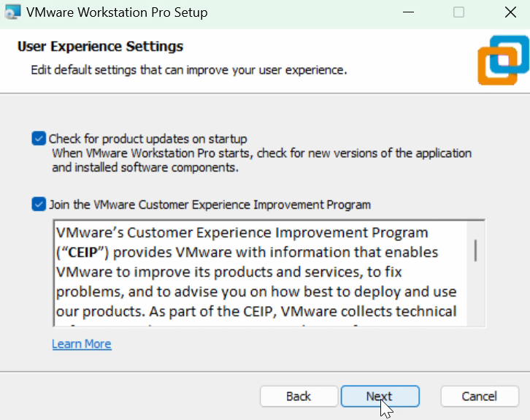Open the Learn More link
The height and width of the screenshot is (420, 530).
82,344
